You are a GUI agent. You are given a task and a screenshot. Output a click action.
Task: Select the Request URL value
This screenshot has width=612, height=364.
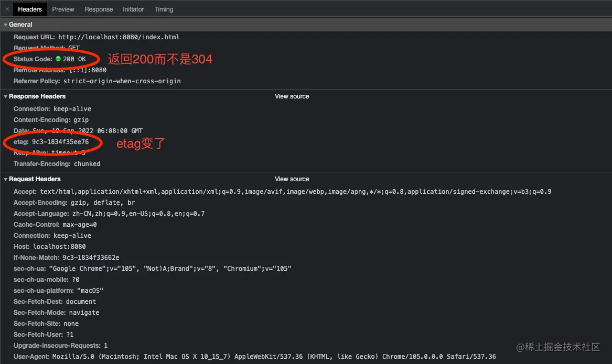tap(119, 37)
